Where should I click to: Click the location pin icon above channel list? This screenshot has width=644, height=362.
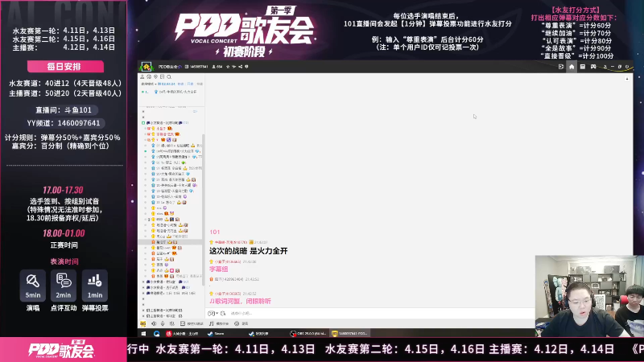[x=155, y=76]
